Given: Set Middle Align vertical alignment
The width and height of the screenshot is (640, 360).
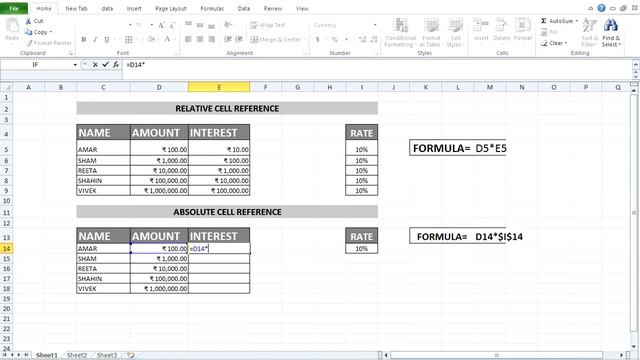Looking at the screenshot, I should pos(200,25).
